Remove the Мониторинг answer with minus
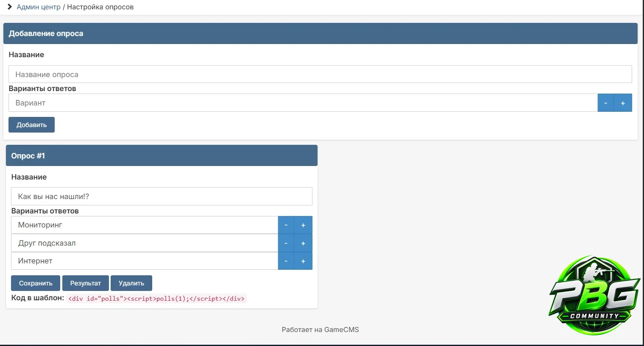Screen dimensions: 644x346 point(286,225)
